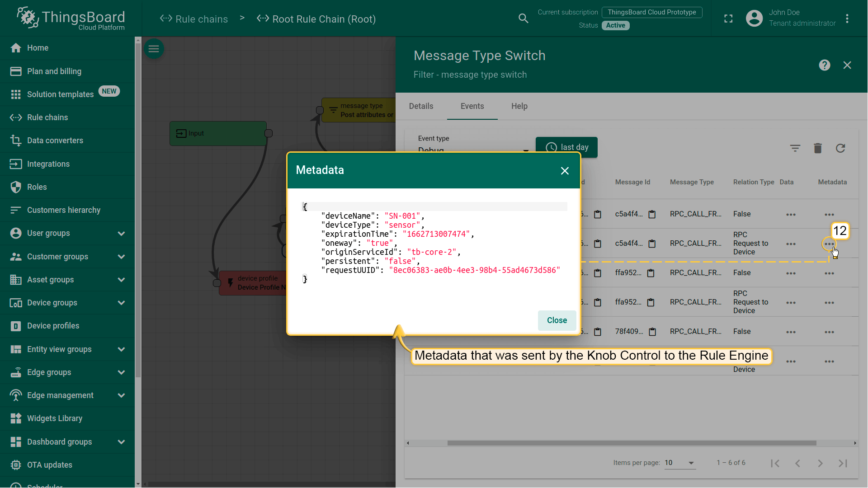Click Close button in Metadata dialog
This screenshot has width=868, height=488.
click(557, 320)
